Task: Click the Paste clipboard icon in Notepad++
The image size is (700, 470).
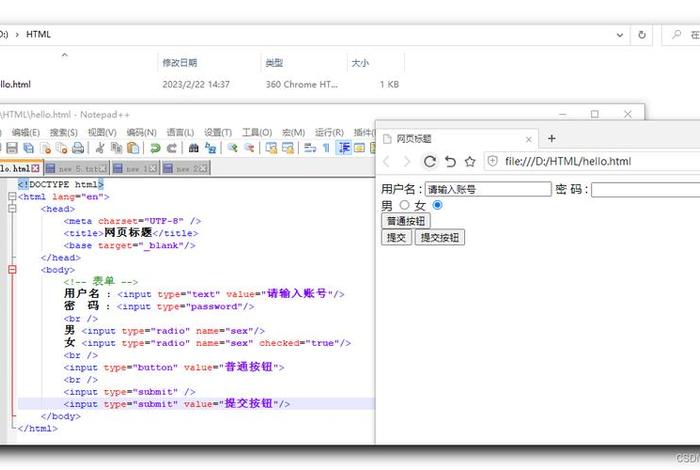Action: (133, 148)
